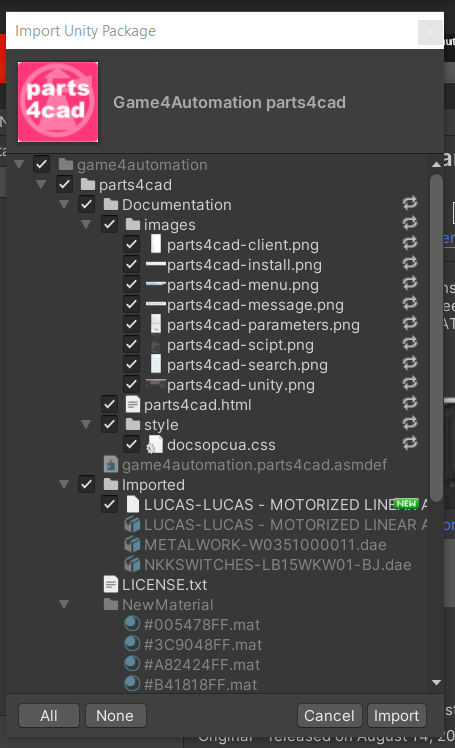Click the refresh icon beside Documentation folder
Screen dimensions: 455x748
(x=410, y=204)
